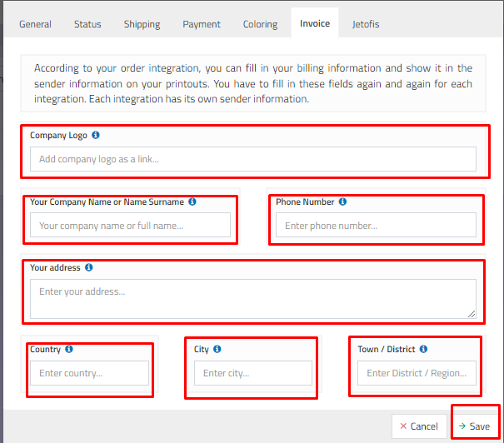The image size is (504, 443).
Task: Click info icon next to Your address
Action: [89, 268]
